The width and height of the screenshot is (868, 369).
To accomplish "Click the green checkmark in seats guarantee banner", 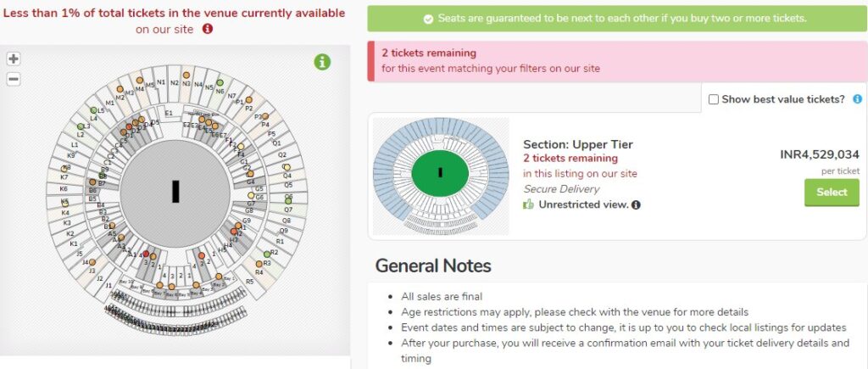I will [428, 20].
